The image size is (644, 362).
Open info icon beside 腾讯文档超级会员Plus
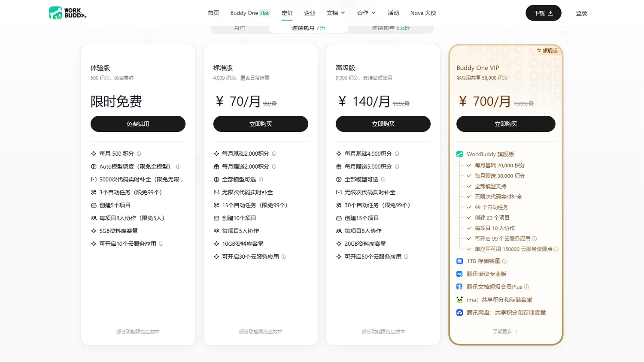pos(526,287)
